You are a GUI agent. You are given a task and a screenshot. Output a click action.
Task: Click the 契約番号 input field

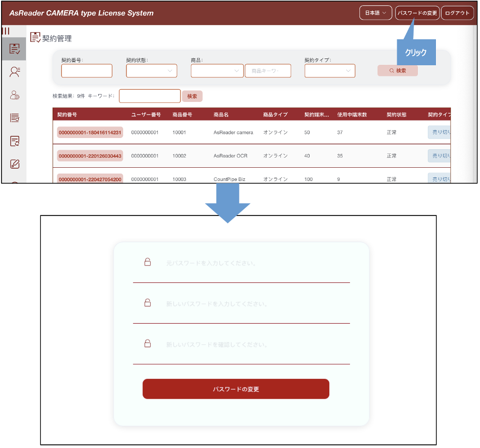87,71
